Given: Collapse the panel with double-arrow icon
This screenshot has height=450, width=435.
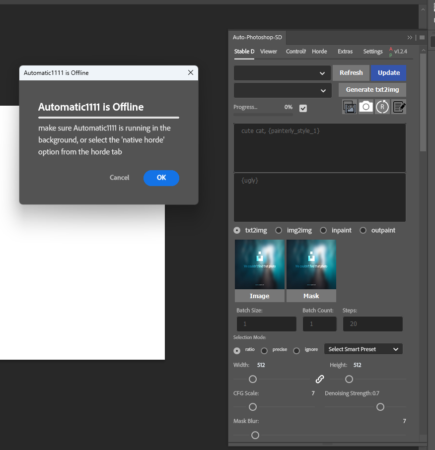Looking at the screenshot, I should tap(410, 38).
